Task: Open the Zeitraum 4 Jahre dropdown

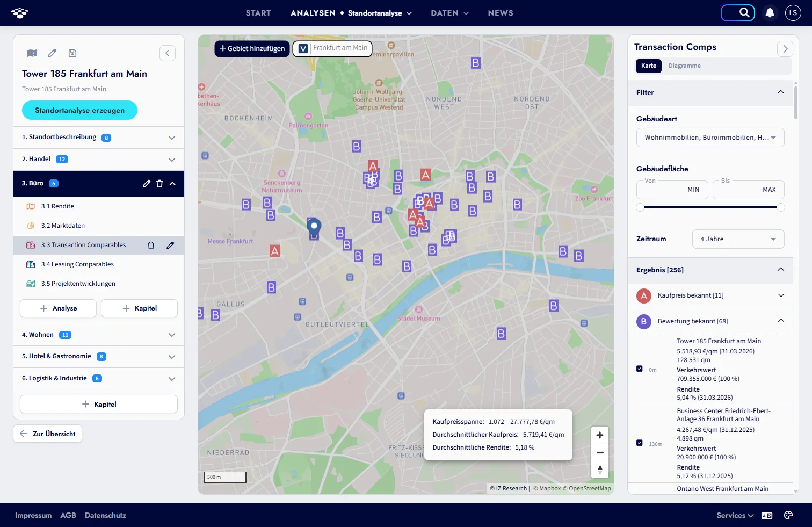Action: pyautogui.click(x=738, y=239)
